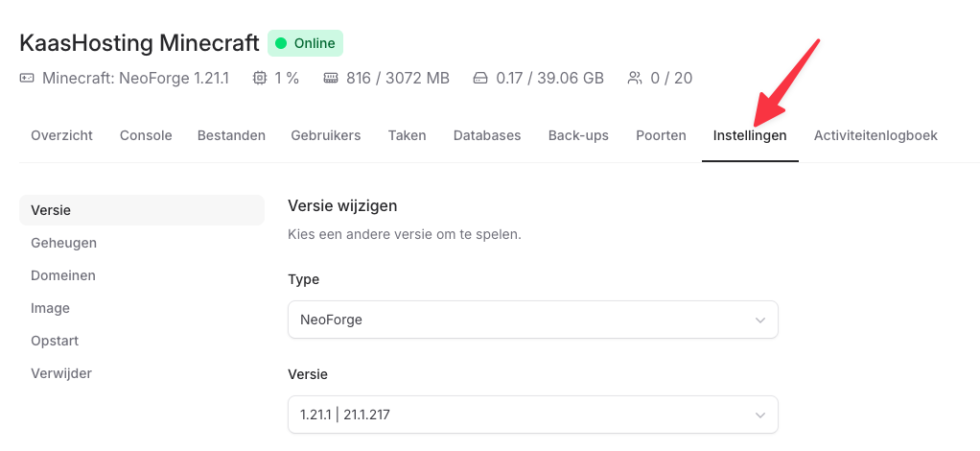The image size is (980, 451).
Task: Select Geheugen in the settings sidebar
Action: point(63,243)
